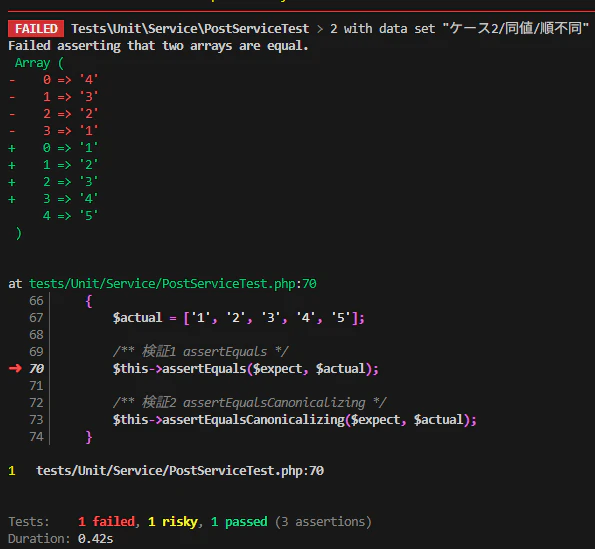Click the $actual array assignment on line 67
595x549 pixels.
click(239, 318)
